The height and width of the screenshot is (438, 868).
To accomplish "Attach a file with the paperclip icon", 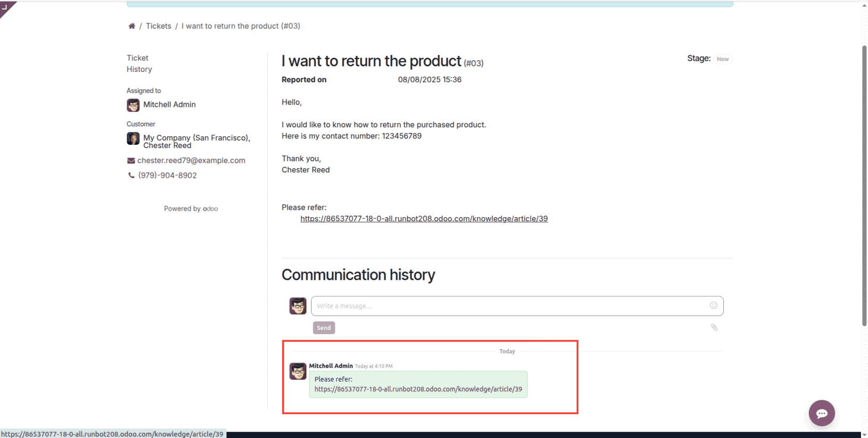I will pyautogui.click(x=714, y=327).
